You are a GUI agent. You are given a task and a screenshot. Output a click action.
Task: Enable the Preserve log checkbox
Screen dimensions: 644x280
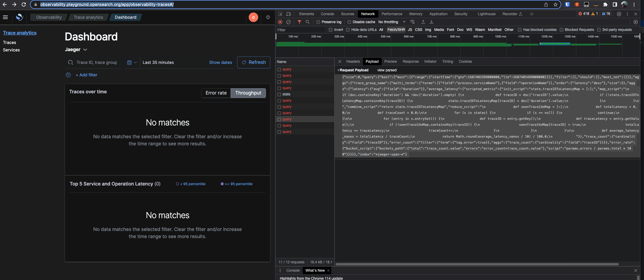(318, 22)
